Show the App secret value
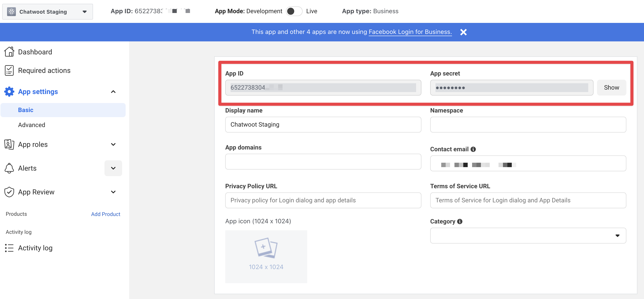The height and width of the screenshot is (299, 644). pyautogui.click(x=612, y=87)
